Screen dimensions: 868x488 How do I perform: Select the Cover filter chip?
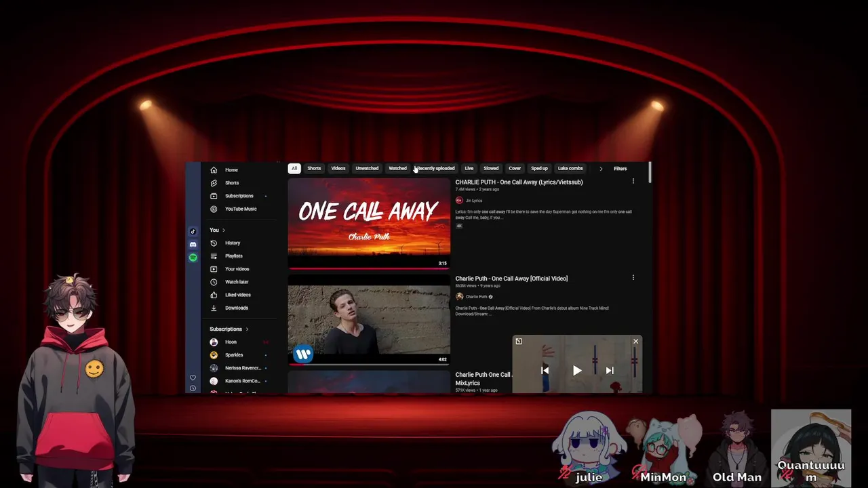pyautogui.click(x=515, y=169)
